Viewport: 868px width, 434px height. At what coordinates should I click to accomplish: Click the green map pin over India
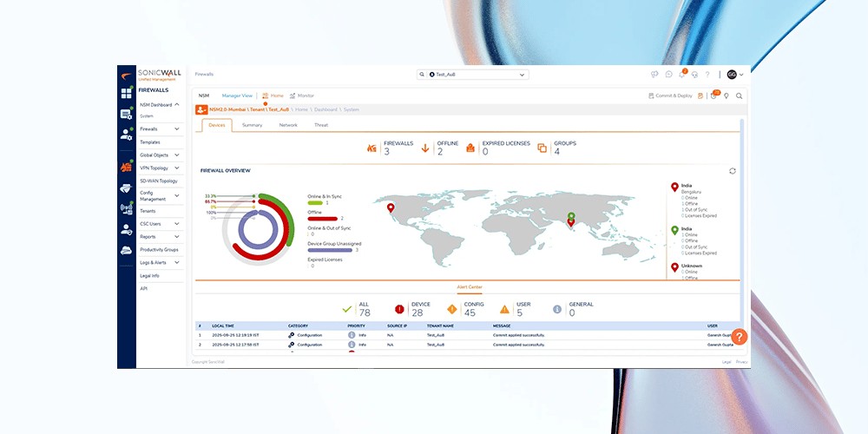click(571, 214)
